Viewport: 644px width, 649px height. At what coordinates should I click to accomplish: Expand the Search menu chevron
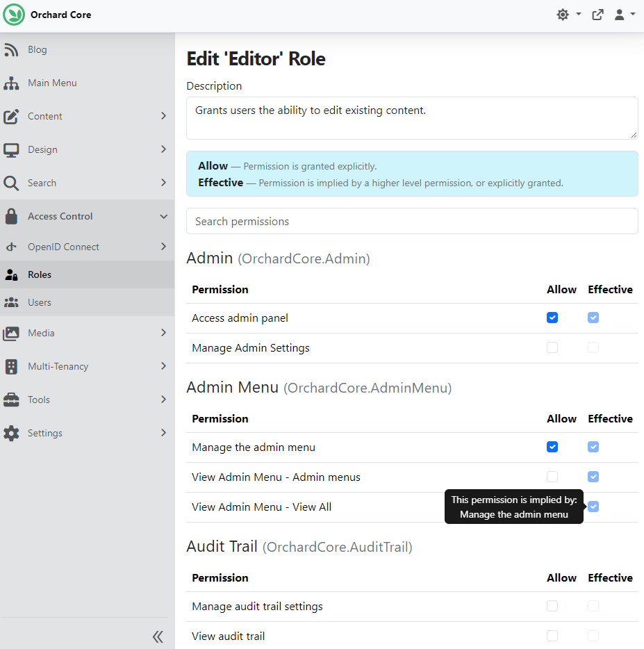(163, 183)
